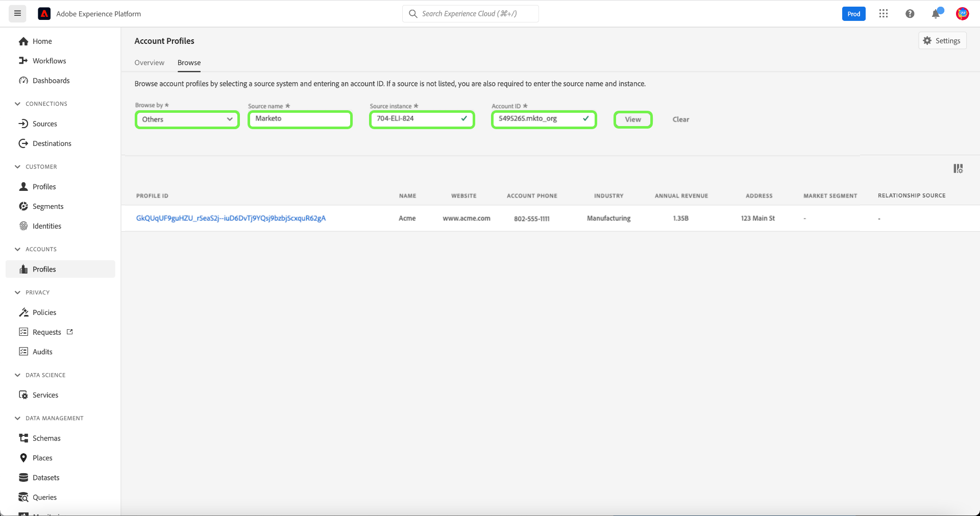The image size is (980, 516).
Task: Click the Profile ID column header
Action: (152, 196)
